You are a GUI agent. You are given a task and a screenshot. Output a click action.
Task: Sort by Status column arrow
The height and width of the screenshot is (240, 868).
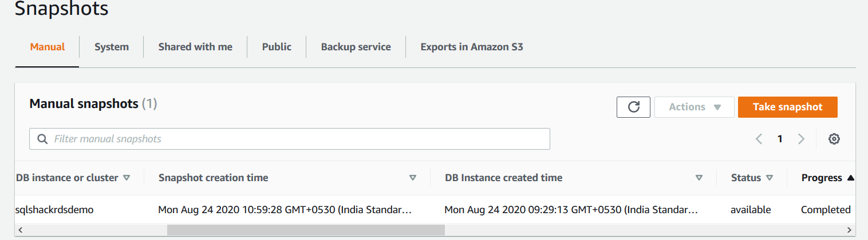pos(769,178)
